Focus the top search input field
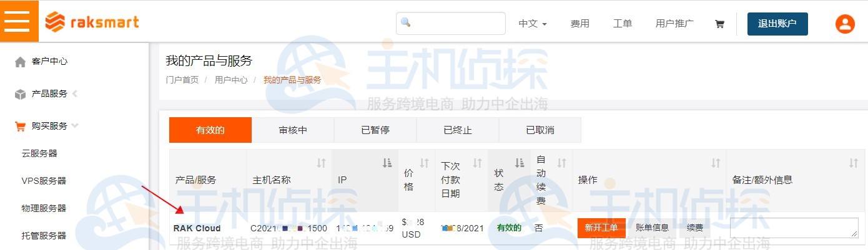The height and width of the screenshot is (250, 868). (451, 24)
